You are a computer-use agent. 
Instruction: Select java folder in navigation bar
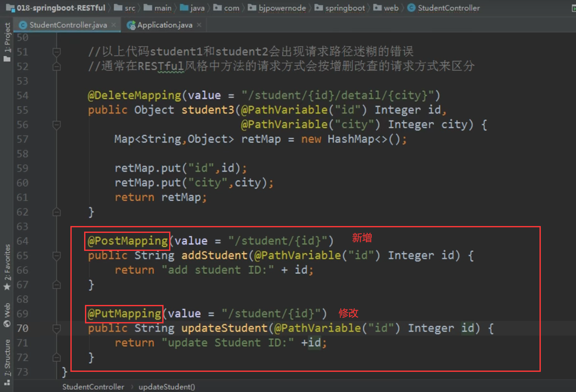click(192, 8)
